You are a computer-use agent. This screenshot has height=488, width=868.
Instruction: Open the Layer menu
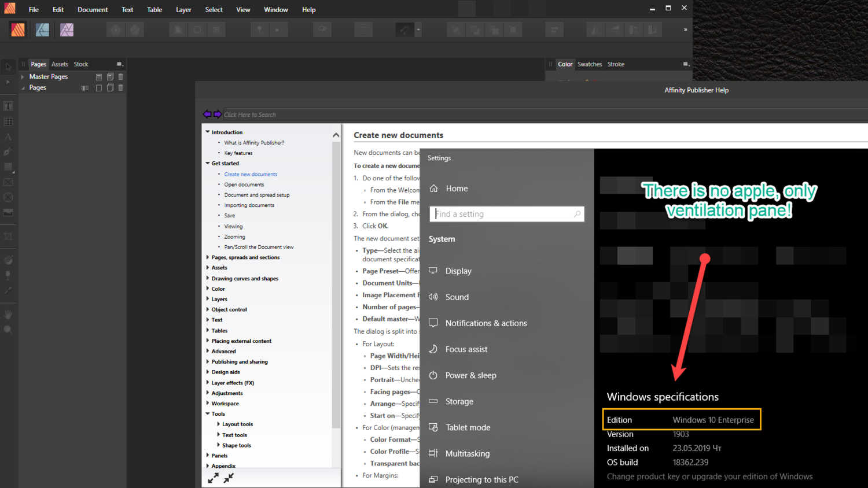coord(183,10)
